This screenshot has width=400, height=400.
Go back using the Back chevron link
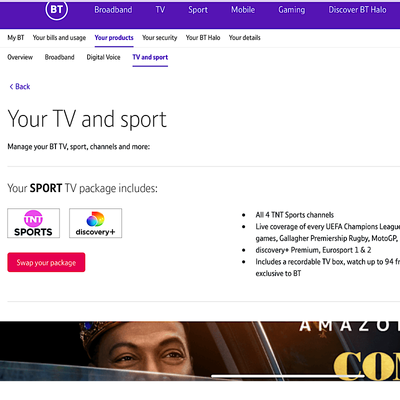click(20, 87)
